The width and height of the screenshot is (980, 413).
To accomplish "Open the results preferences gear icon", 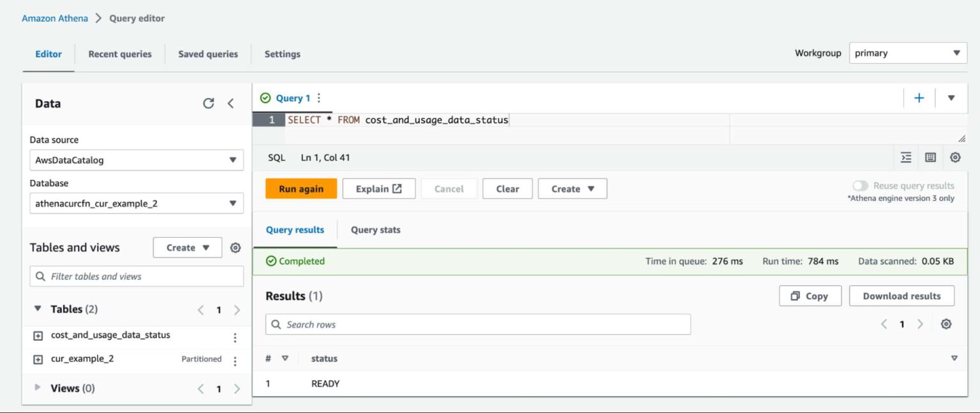I will pyautogui.click(x=946, y=324).
